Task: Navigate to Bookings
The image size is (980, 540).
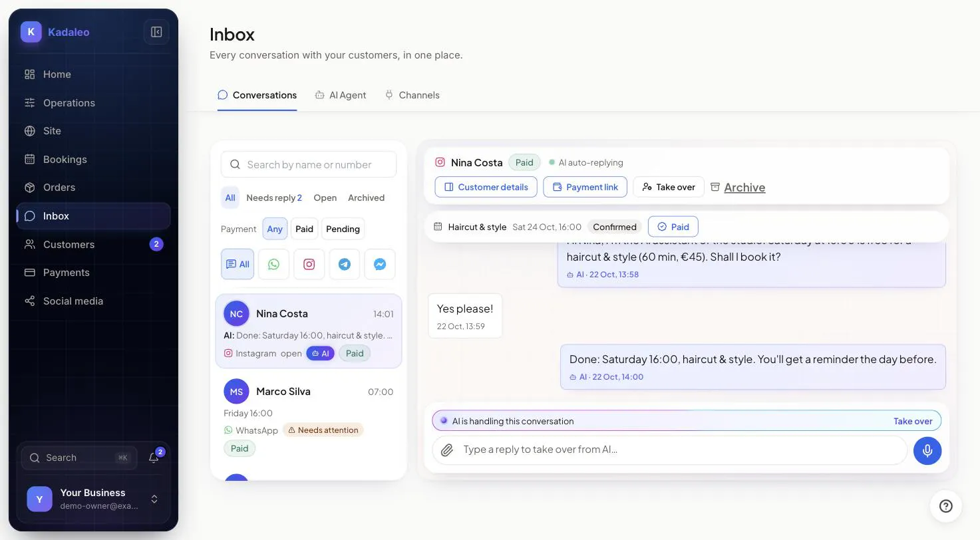Action: (x=93, y=160)
